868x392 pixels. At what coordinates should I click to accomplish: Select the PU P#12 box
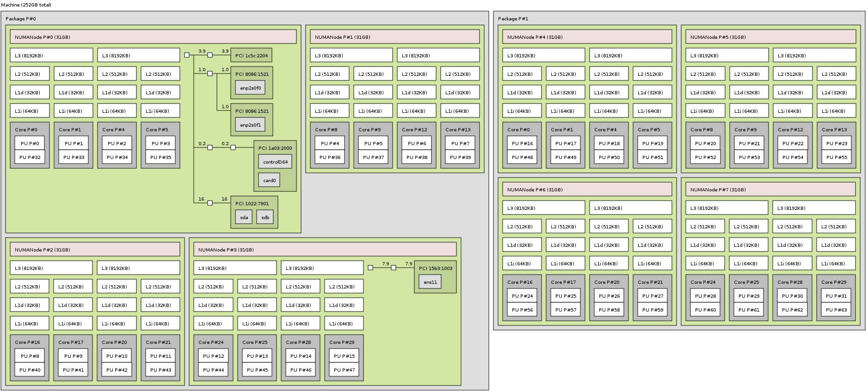213,356
